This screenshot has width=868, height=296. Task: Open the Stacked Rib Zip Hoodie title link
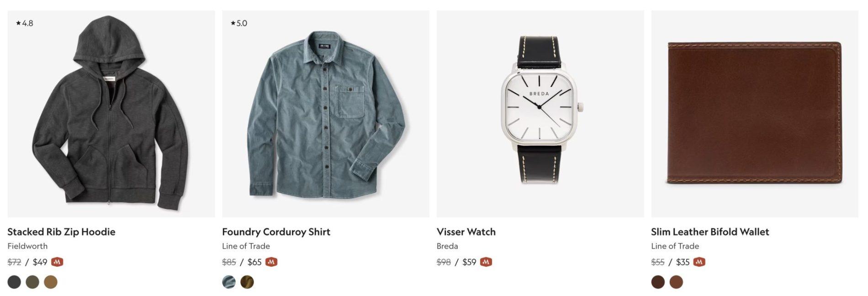(x=61, y=232)
